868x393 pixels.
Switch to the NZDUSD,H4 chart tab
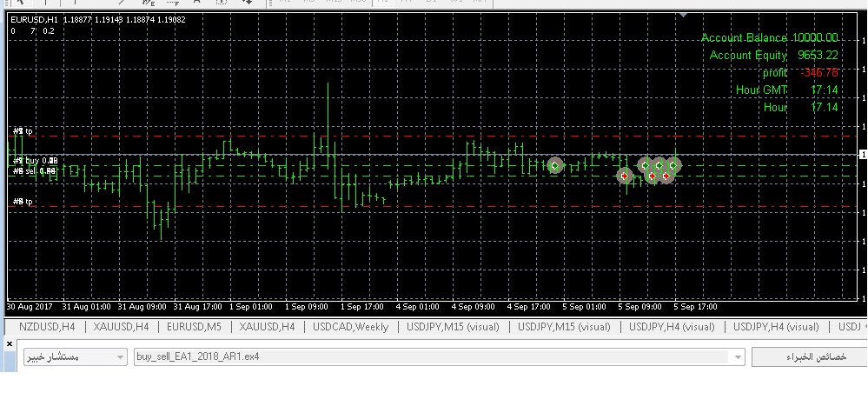point(42,327)
